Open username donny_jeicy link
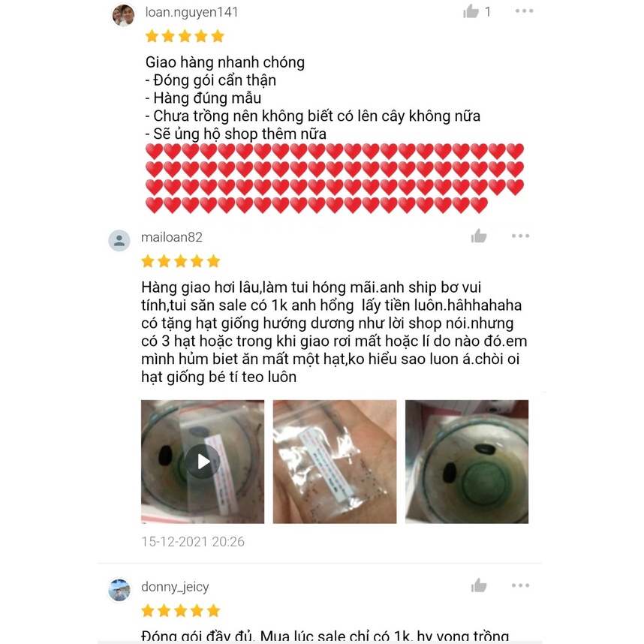 (175, 587)
